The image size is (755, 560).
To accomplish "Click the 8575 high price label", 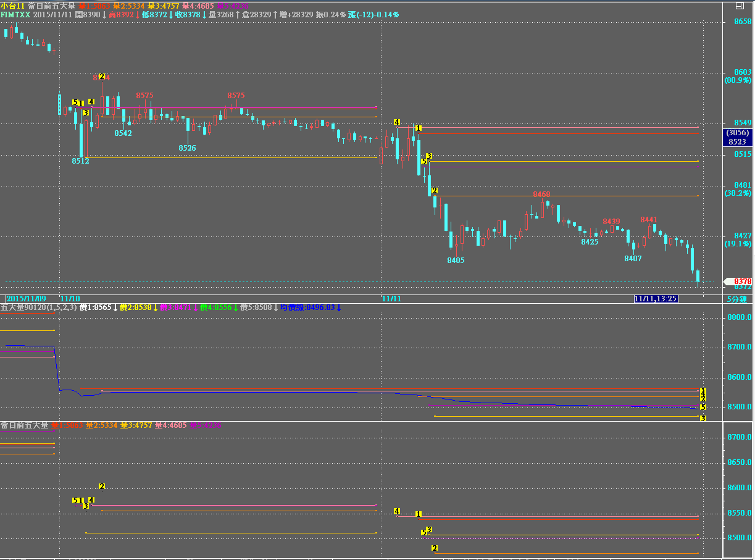I will coord(144,96).
